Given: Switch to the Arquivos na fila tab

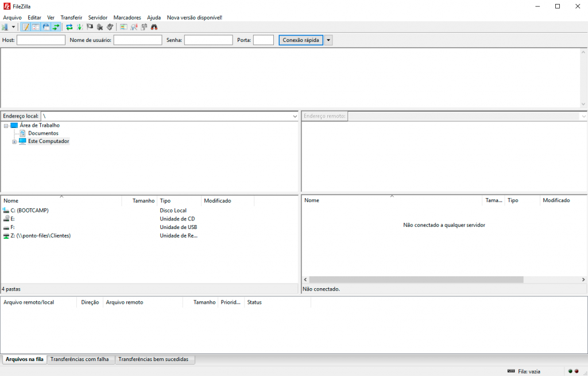Looking at the screenshot, I should 24,359.
